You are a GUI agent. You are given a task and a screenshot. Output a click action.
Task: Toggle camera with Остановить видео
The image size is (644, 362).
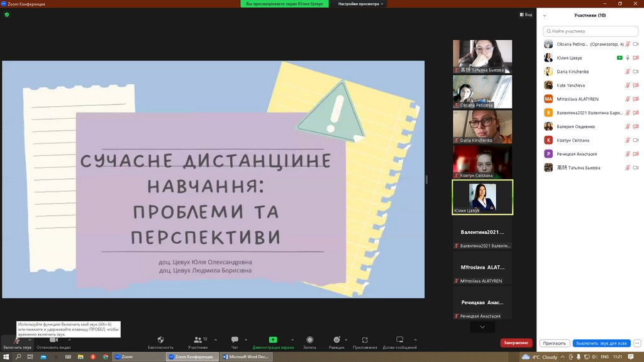[x=53, y=341]
